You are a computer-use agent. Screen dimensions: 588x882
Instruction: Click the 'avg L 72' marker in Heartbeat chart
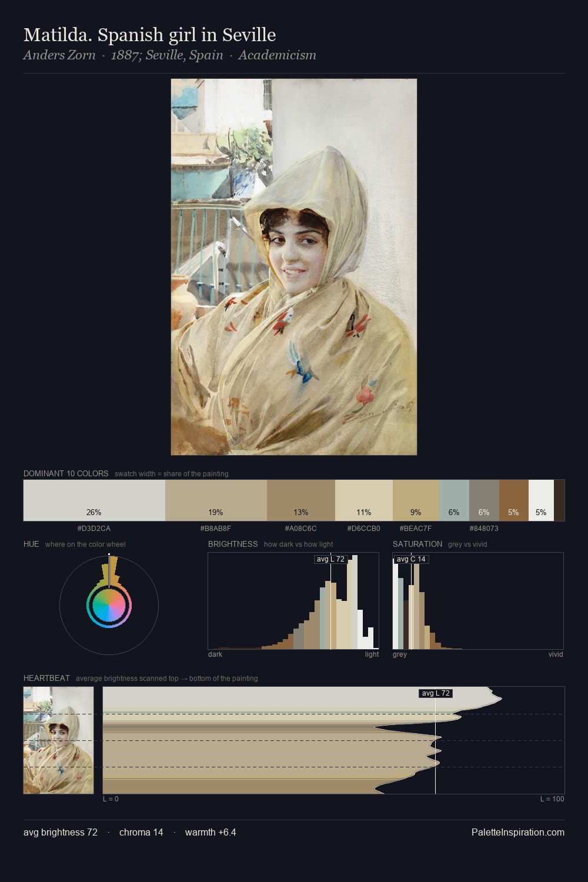436,693
